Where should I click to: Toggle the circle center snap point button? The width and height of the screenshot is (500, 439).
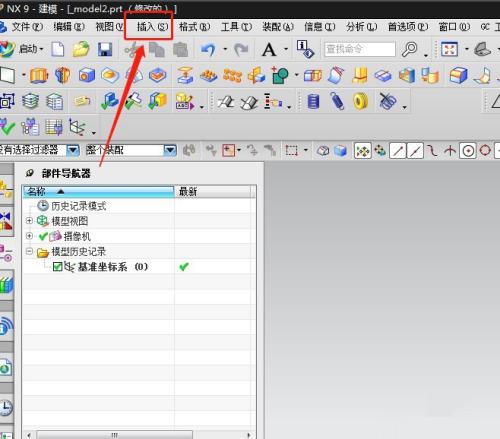(468, 151)
